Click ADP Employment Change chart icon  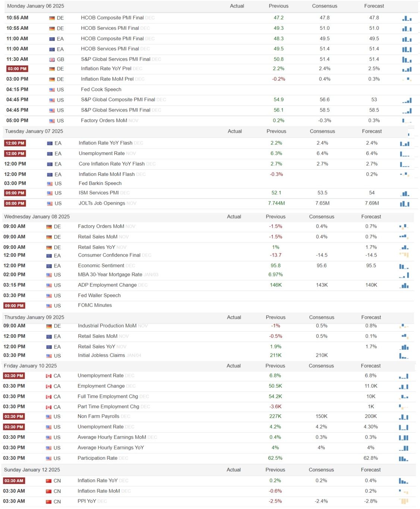pyautogui.click(x=404, y=285)
